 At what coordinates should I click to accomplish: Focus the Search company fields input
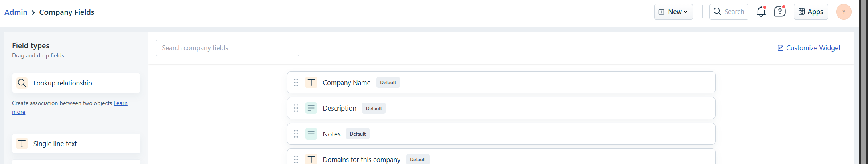(x=228, y=48)
